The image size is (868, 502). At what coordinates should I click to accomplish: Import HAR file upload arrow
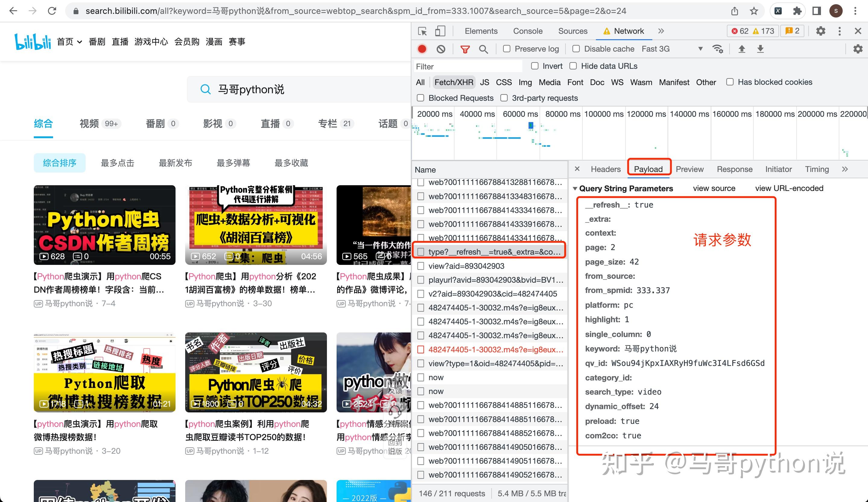pos(742,49)
